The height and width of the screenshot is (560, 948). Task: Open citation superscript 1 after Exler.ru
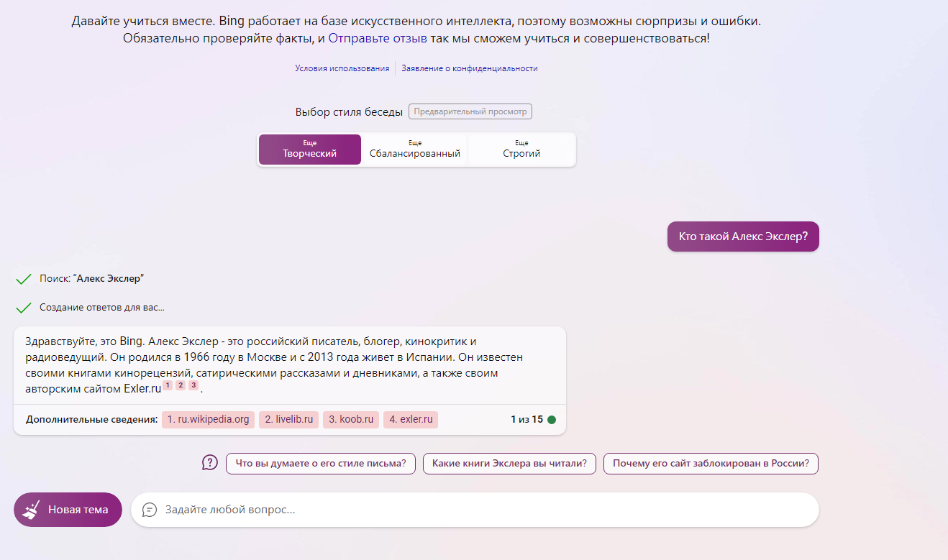tap(168, 386)
